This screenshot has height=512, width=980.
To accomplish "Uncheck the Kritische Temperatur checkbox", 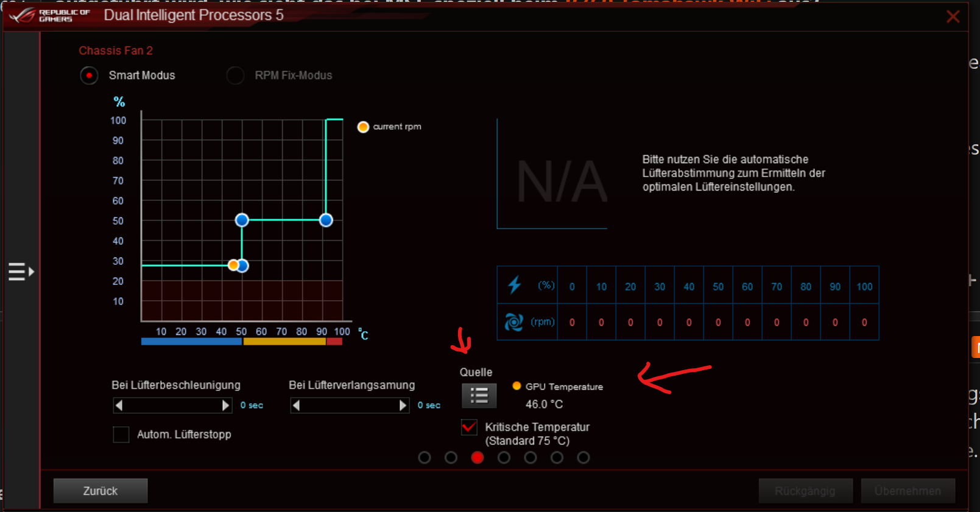I will (x=469, y=427).
